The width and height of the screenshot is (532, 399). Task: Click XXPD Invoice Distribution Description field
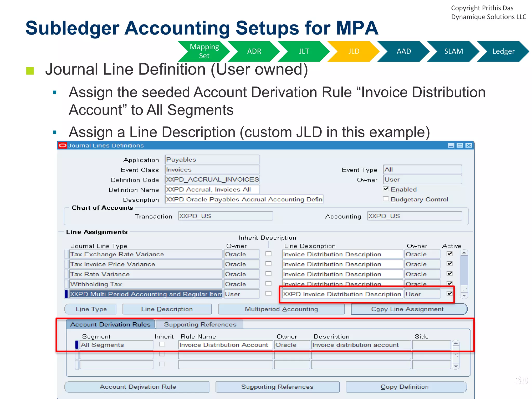click(x=342, y=294)
